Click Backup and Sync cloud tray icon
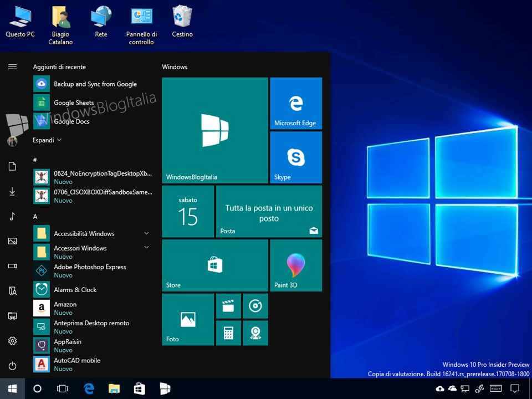The height and width of the screenshot is (399, 532). [x=440, y=388]
